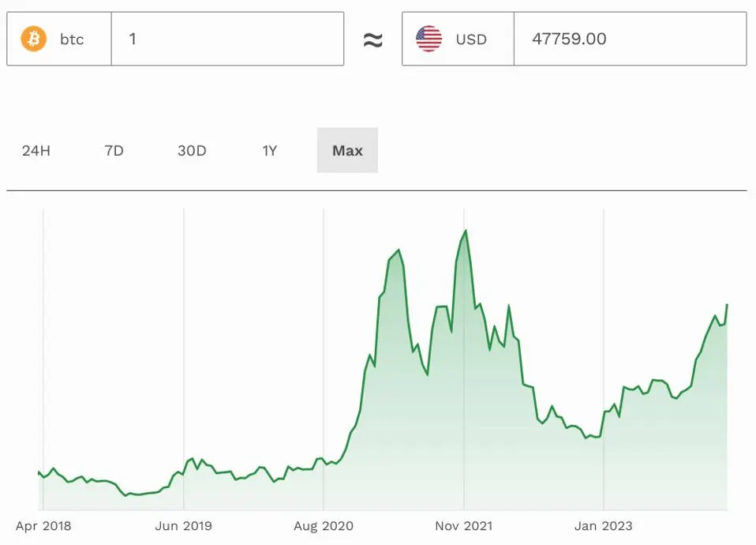
Task: Click the Aug 2020 axis label
Action: coord(323,525)
